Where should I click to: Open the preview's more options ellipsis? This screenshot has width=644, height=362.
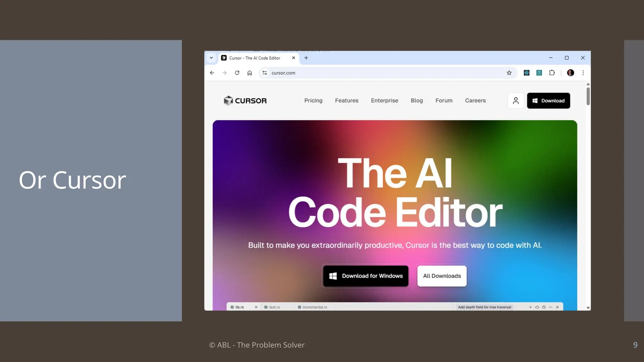(551, 307)
